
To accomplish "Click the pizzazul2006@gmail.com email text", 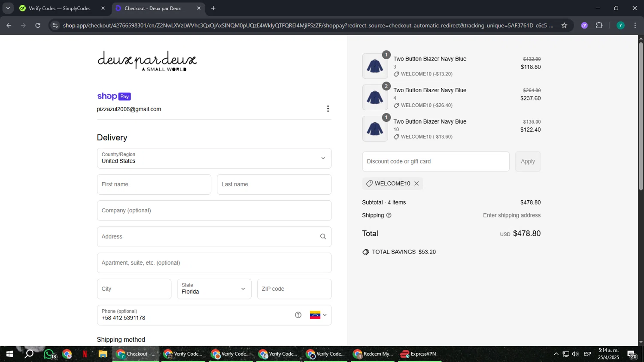I will pyautogui.click(x=129, y=109).
